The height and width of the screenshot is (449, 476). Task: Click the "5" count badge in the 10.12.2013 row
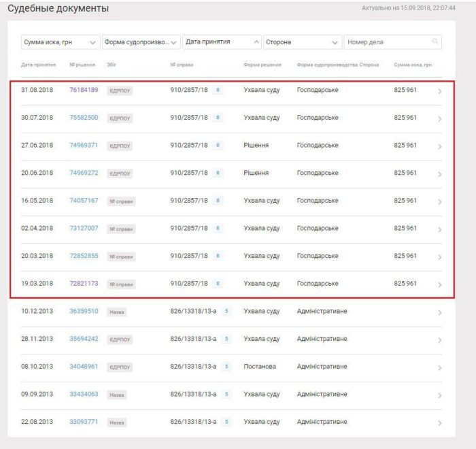click(226, 312)
